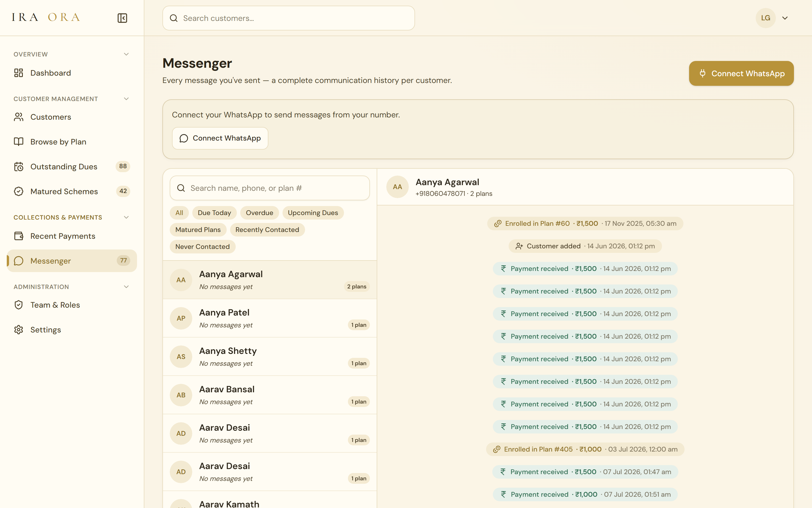This screenshot has height=508, width=812.
Task: Click the Matured Schemes 42 badge
Action: tap(123, 191)
